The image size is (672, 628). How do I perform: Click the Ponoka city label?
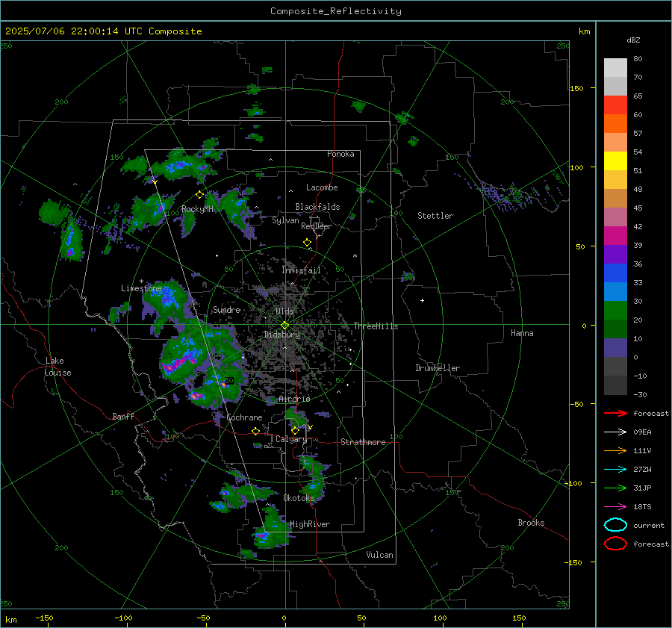[x=340, y=154]
